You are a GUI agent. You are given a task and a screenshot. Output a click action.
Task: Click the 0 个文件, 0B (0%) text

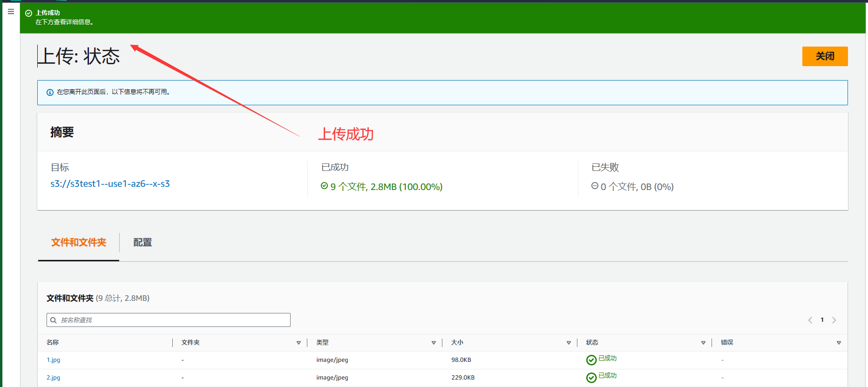(x=637, y=187)
